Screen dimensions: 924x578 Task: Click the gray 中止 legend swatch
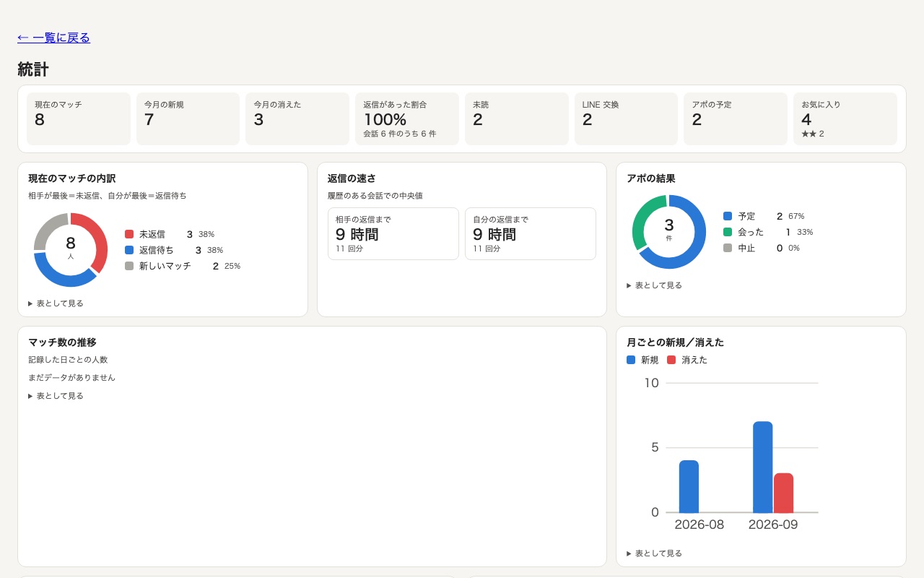[728, 248]
